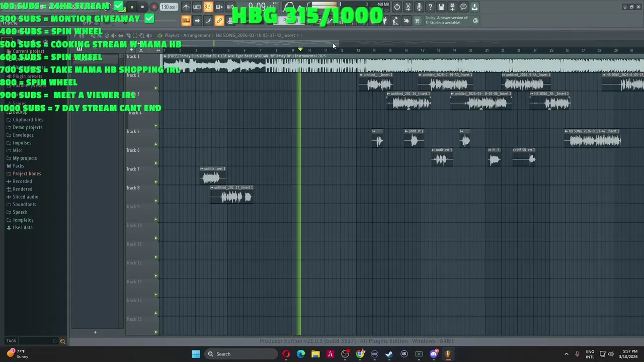Viewport: 644px width, 362px height.
Task: Open the Soundfonts folder
Action: coord(24,205)
